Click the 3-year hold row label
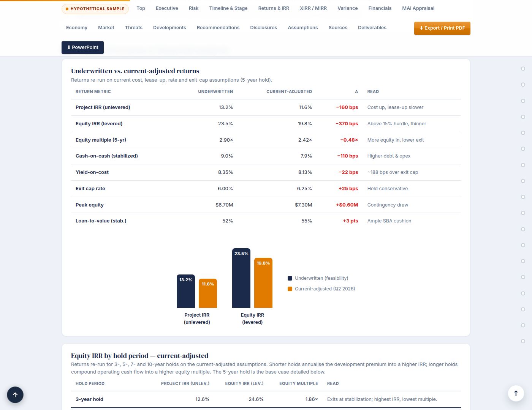The height and width of the screenshot is (410, 532). pyautogui.click(x=89, y=399)
